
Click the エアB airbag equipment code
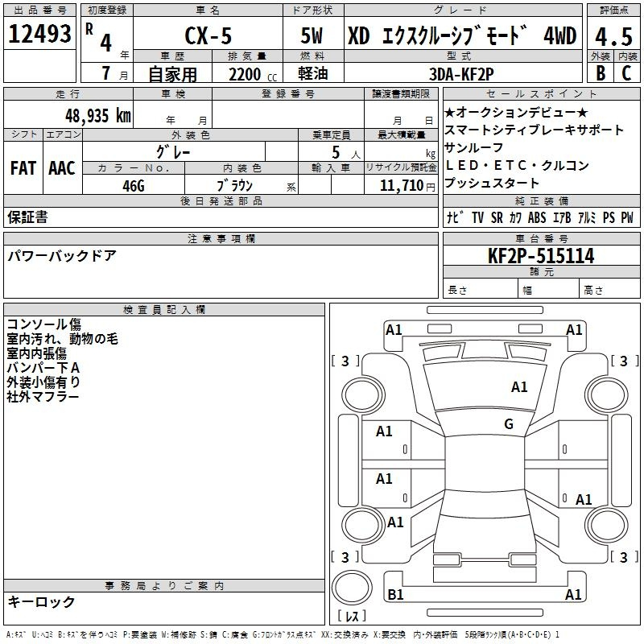[x=562, y=217]
